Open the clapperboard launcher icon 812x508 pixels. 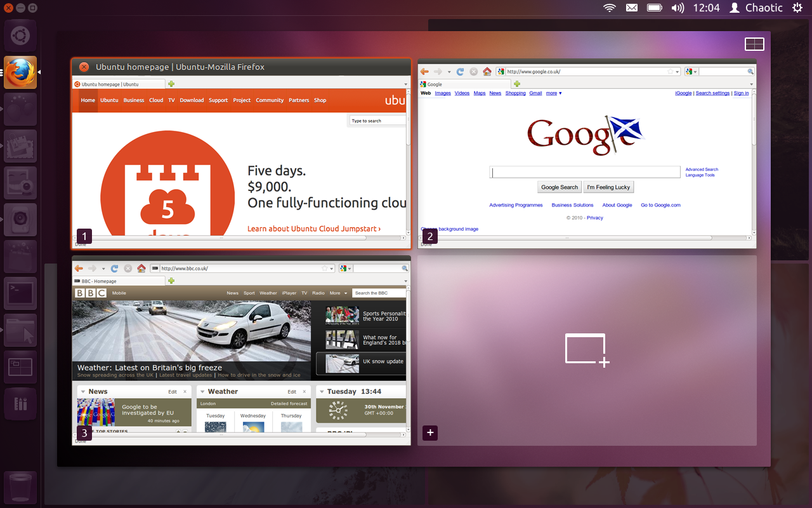20,257
